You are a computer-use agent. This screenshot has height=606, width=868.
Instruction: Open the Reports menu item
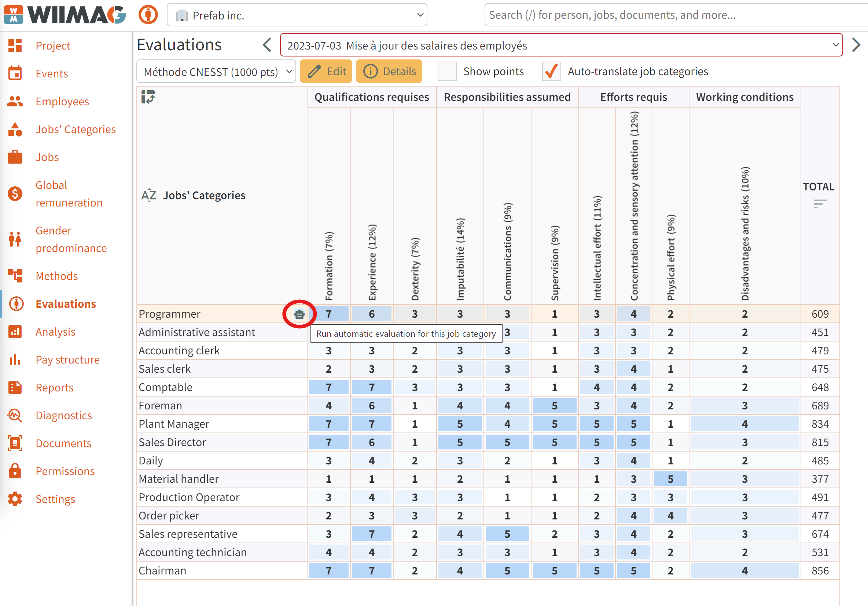point(55,387)
